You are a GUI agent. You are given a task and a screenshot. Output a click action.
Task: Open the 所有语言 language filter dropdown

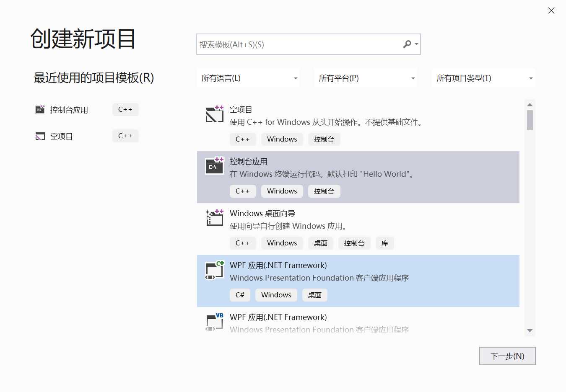click(x=248, y=78)
